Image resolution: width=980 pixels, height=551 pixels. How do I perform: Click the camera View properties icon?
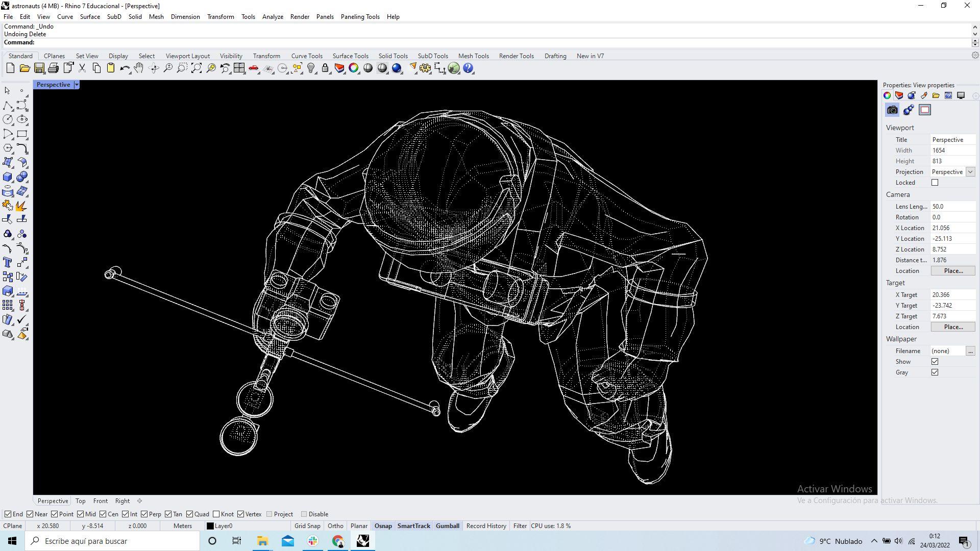tap(892, 110)
